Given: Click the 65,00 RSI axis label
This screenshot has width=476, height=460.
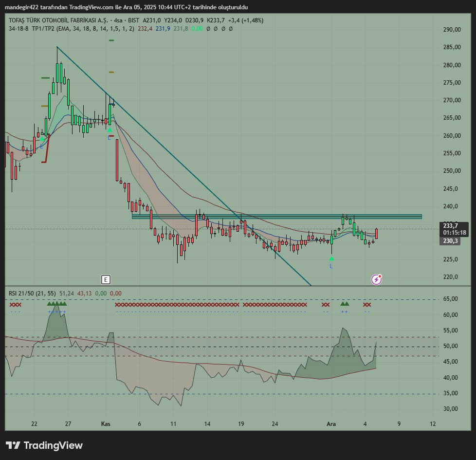Looking at the screenshot, I should 451,299.
